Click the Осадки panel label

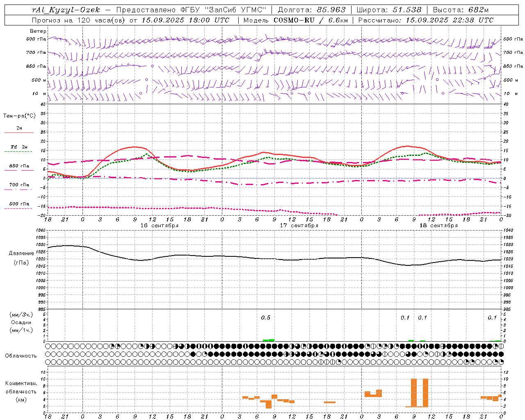(x=21, y=322)
